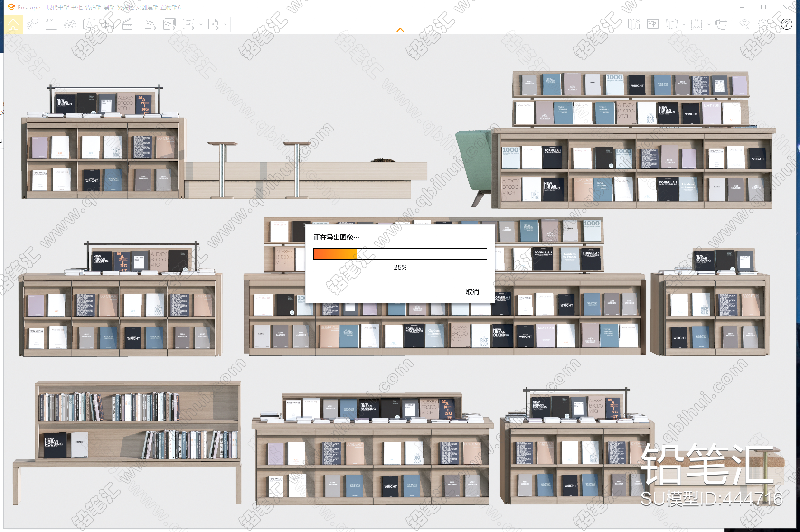Screen dimensions: 800x532
Task: Export a standalone EXE file
Action: [x=214, y=24]
